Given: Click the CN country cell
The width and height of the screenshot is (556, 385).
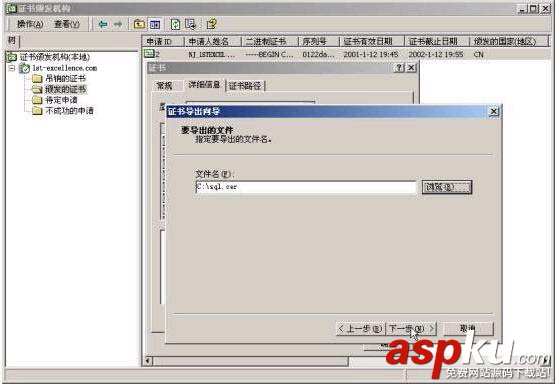Looking at the screenshot, I should 479,55.
